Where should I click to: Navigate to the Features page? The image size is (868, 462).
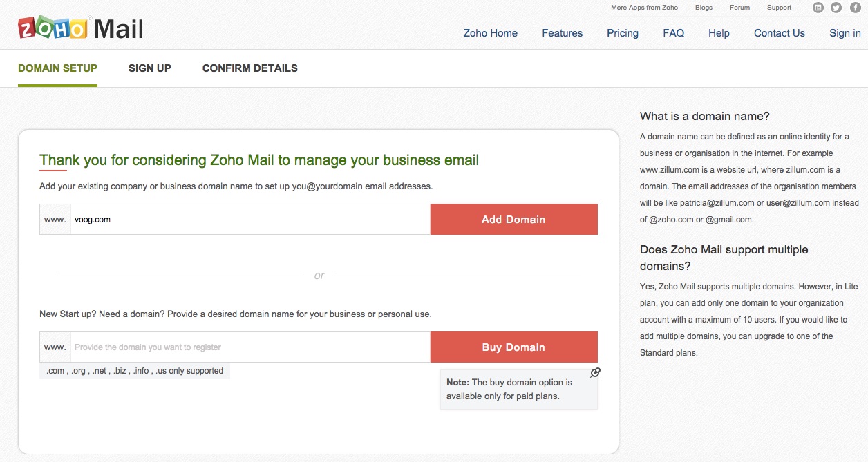[x=562, y=33]
